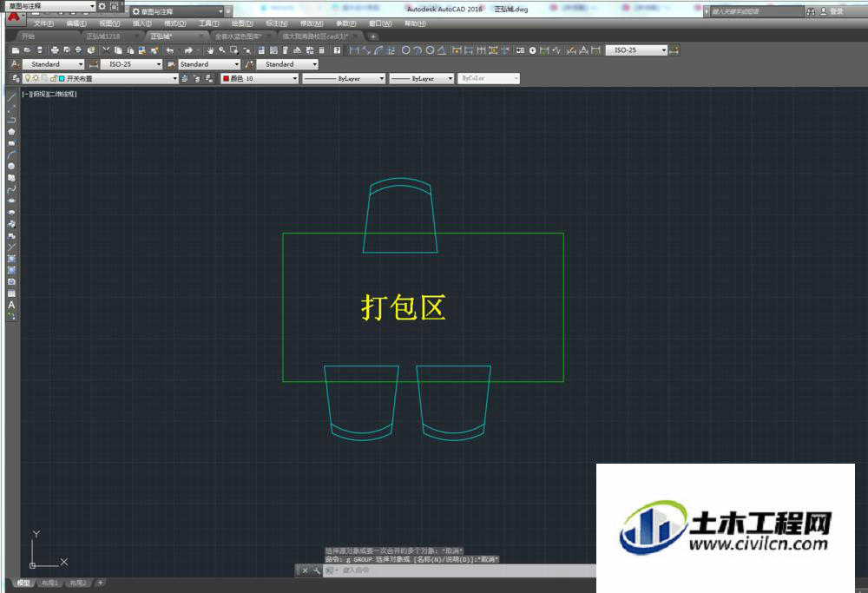Open the 视图(V) menu

tap(109, 23)
